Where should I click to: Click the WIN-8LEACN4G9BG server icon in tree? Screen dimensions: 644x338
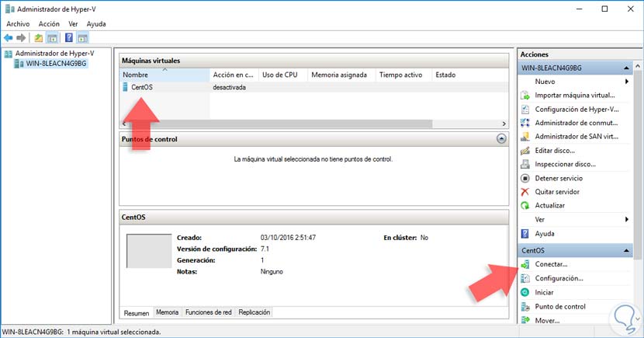[x=19, y=64]
